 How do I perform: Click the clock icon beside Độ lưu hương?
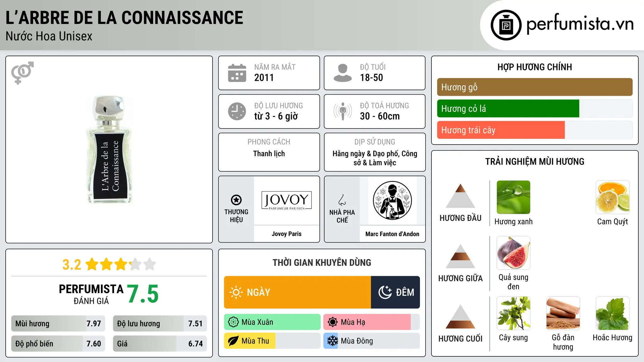click(x=237, y=111)
